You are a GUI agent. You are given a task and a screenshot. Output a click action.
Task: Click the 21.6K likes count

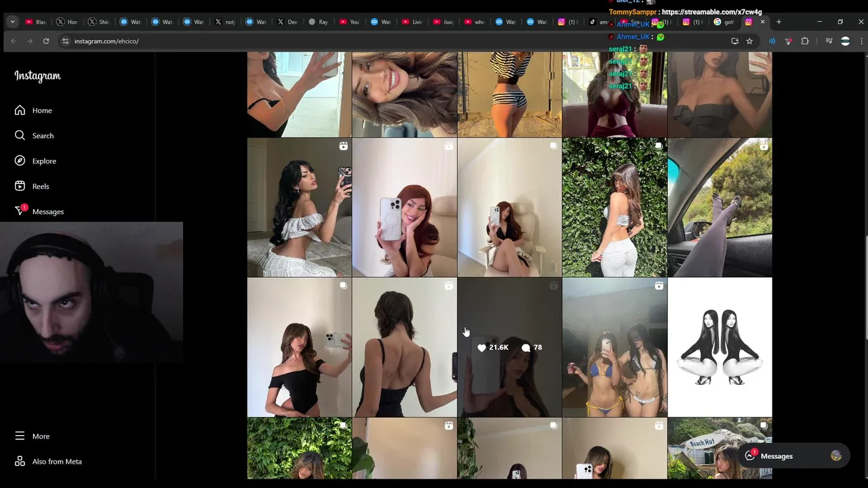click(x=492, y=347)
